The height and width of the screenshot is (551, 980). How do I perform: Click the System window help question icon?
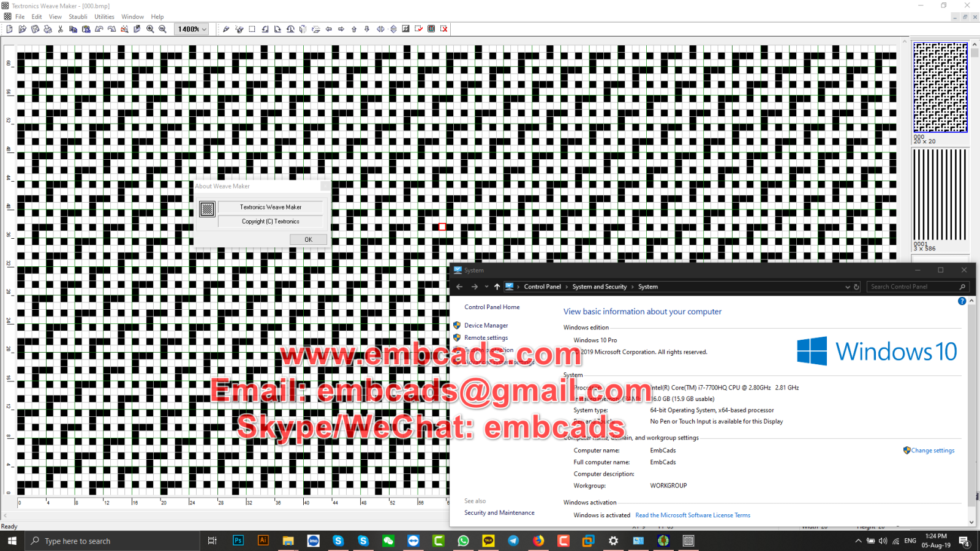tap(962, 301)
